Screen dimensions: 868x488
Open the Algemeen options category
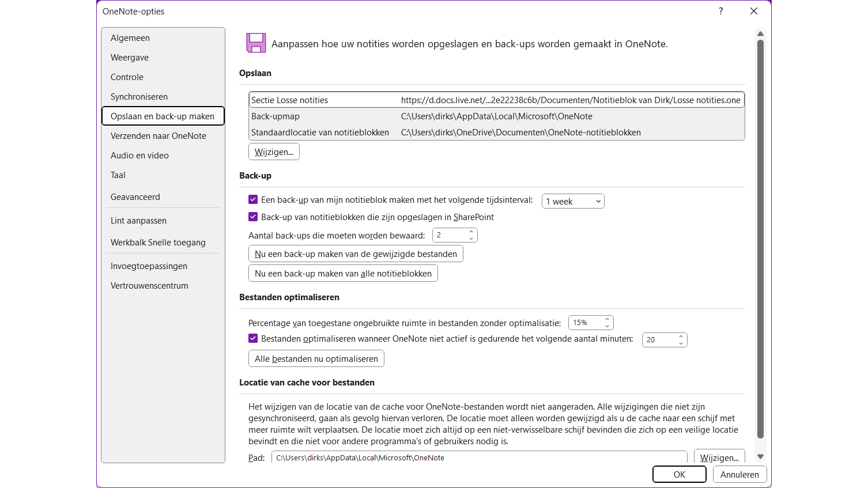pyautogui.click(x=163, y=38)
